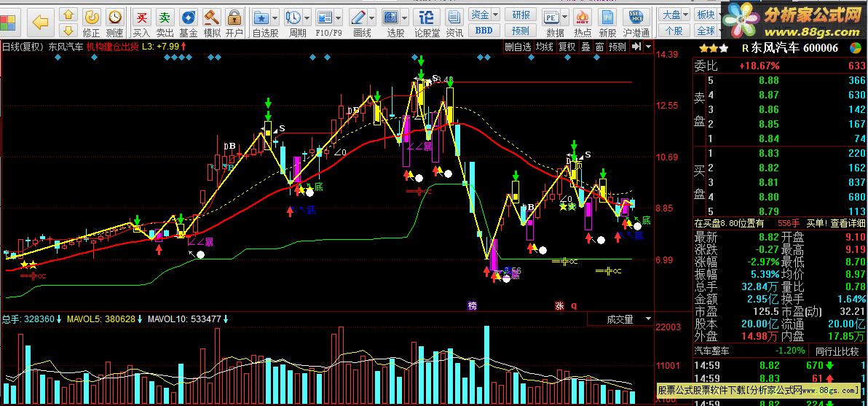Viewport: 868px width, 406px height.
Task: Select the 画线 pencil drawing tool
Action: pyautogui.click(x=358, y=17)
